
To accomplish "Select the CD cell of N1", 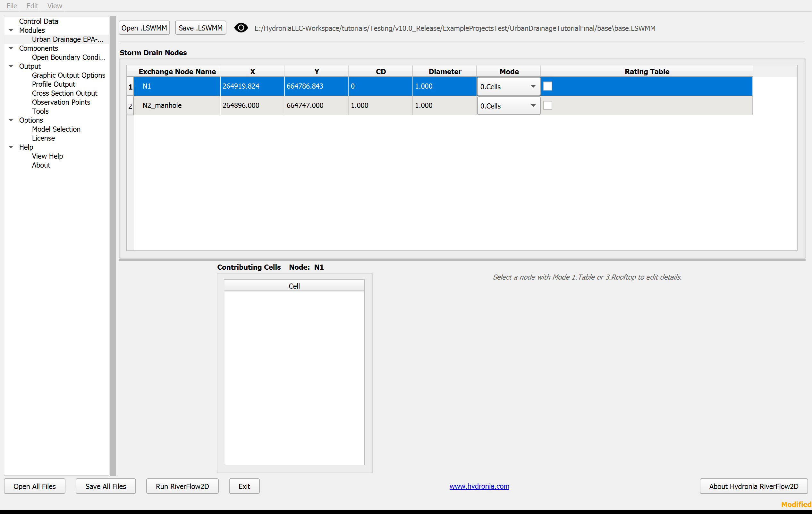I will [x=380, y=86].
